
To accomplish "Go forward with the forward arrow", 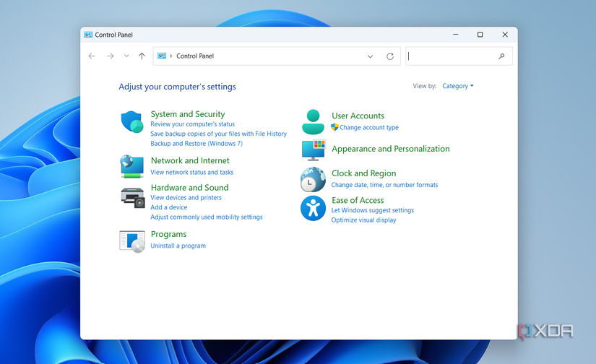I will (x=111, y=56).
